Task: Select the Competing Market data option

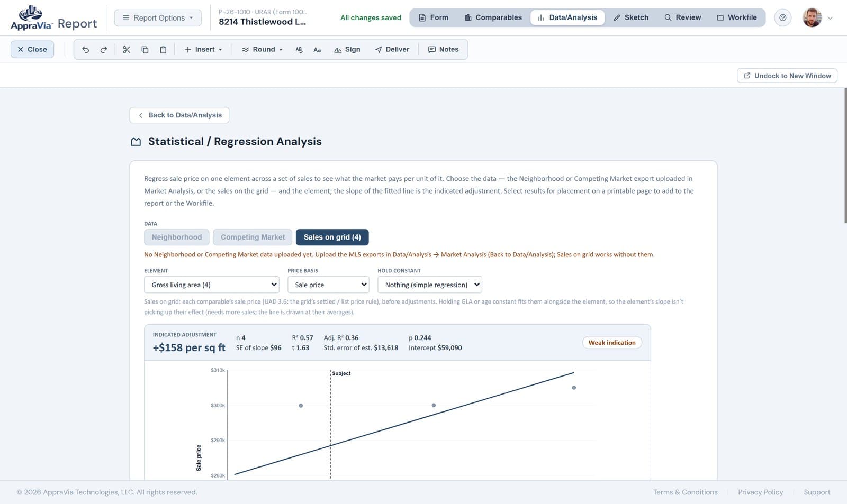Action: click(253, 237)
